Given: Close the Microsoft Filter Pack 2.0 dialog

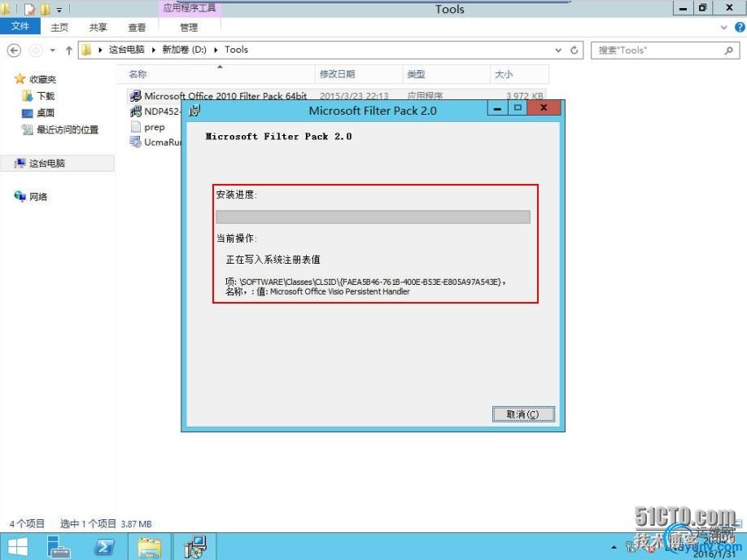Looking at the screenshot, I should (544, 108).
